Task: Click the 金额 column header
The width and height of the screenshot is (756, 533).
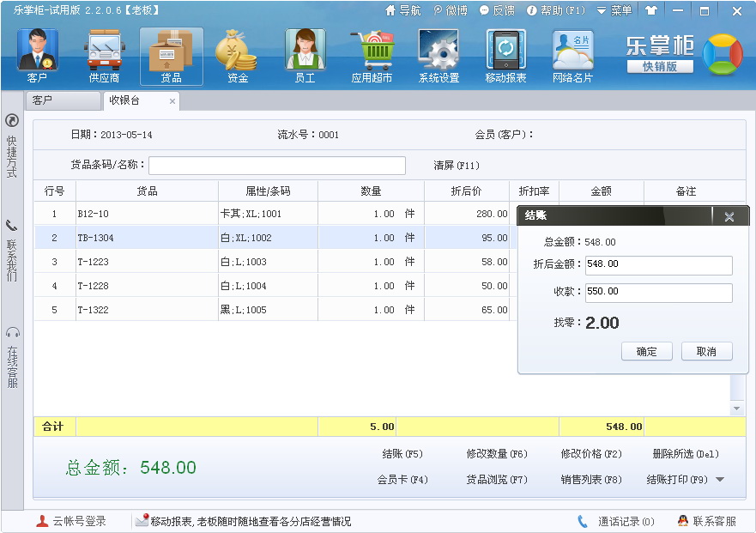Action: click(x=602, y=191)
